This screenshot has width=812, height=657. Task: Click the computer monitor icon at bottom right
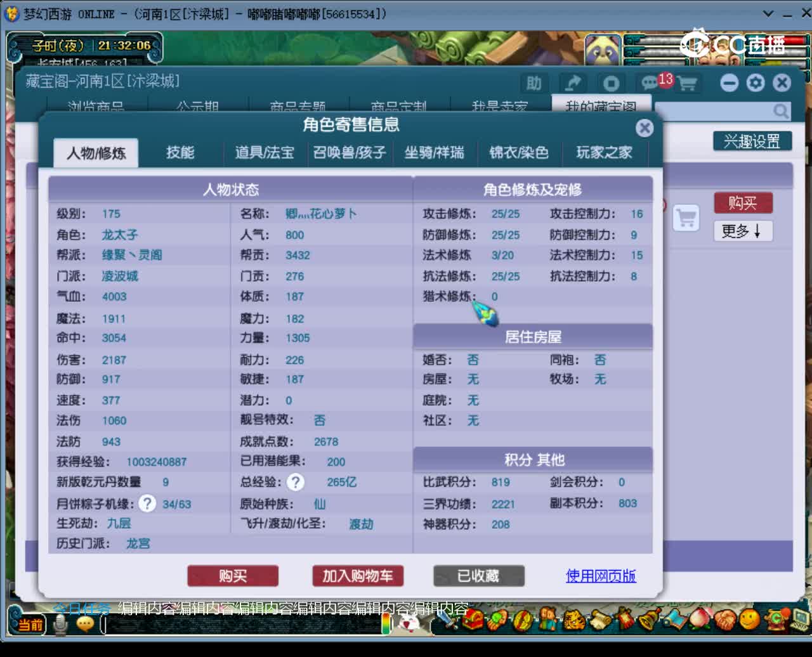coord(799,620)
